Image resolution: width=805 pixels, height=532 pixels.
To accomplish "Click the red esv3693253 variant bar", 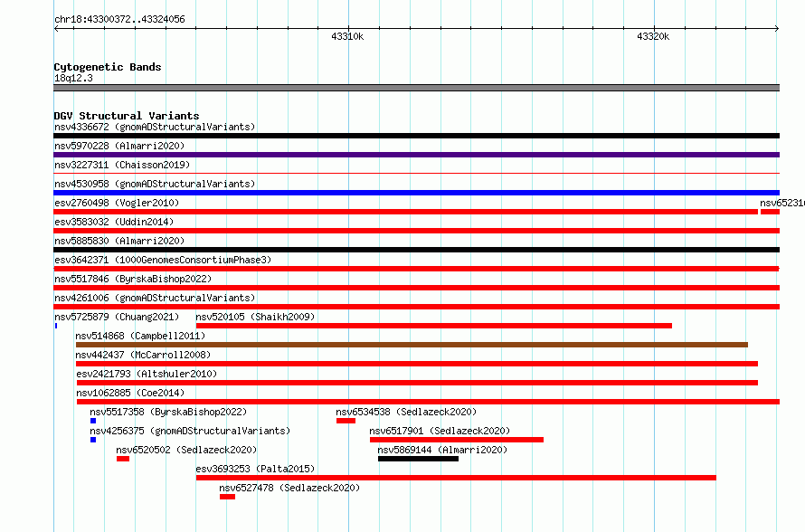I will click(456, 478).
